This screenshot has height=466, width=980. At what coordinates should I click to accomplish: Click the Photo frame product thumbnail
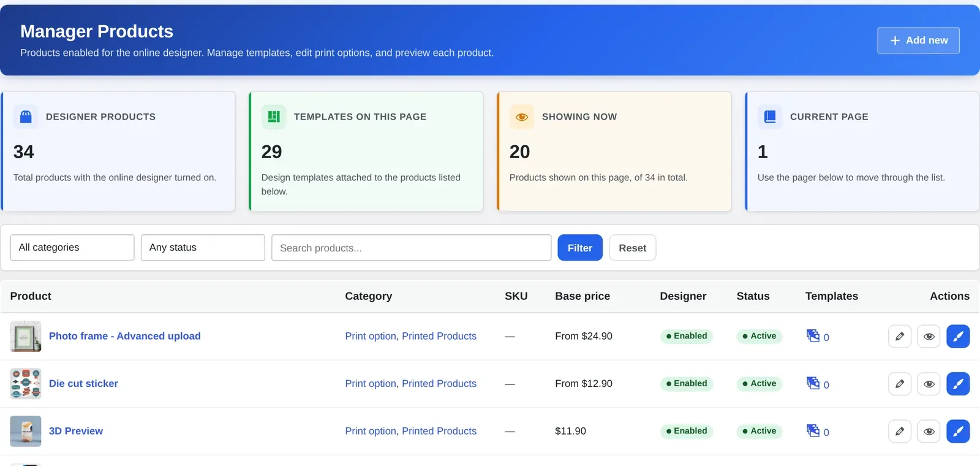tap(26, 336)
